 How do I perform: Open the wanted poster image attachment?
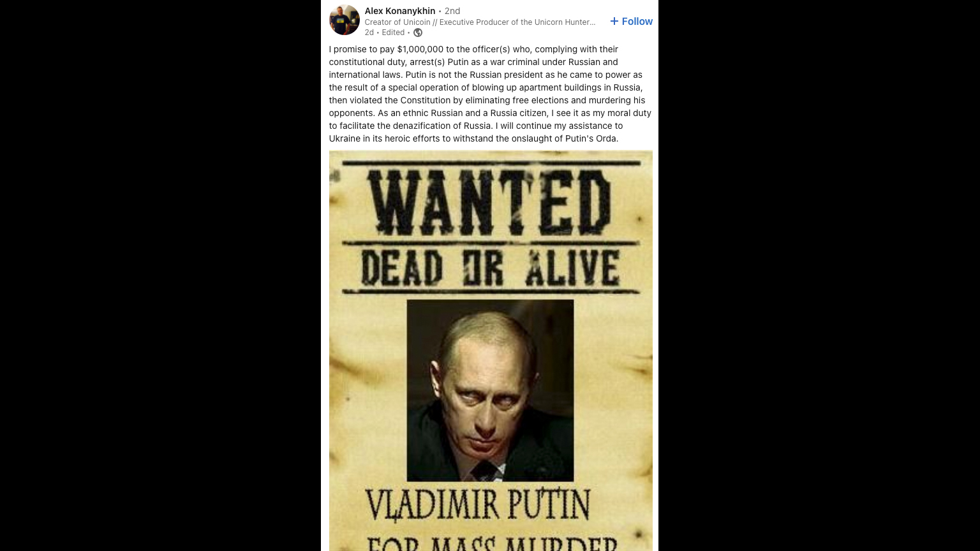491,351
